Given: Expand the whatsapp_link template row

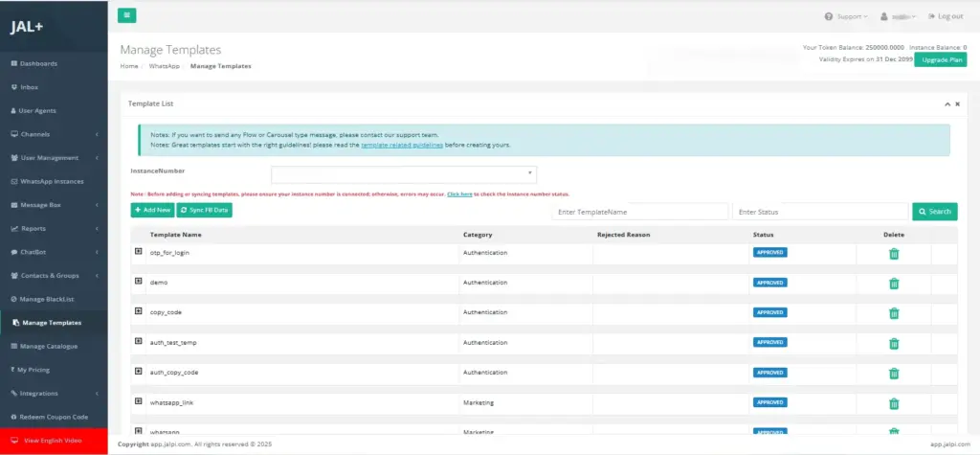Looking at the screenshot, I should tap(139, 401).
